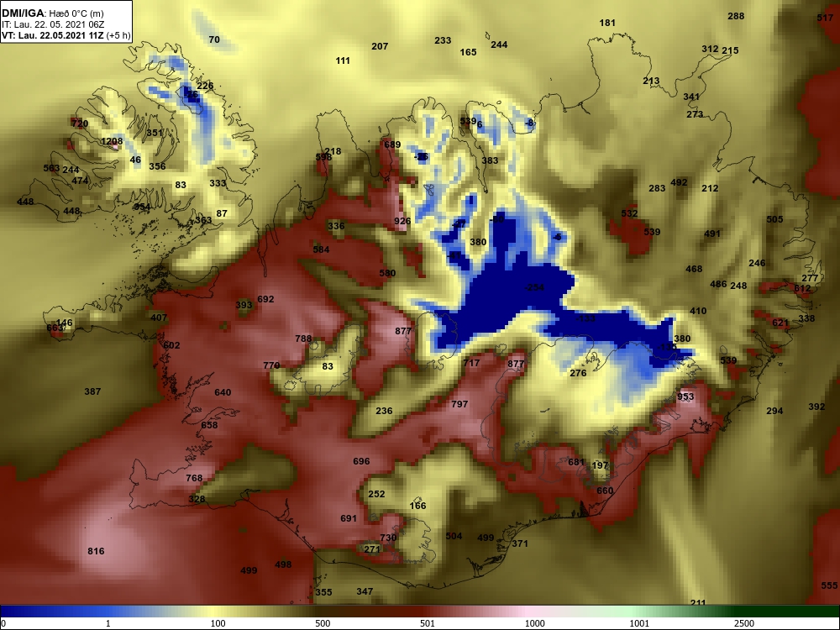Click the legend label '1000'
The image size is (840, 630).
coord(534,623)
